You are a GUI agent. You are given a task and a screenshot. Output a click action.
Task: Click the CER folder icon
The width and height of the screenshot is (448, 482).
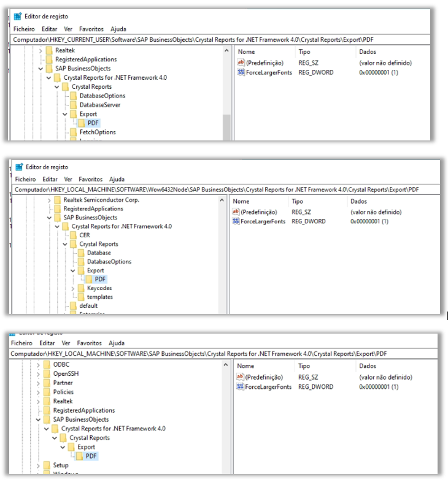[x=73, y=235]
